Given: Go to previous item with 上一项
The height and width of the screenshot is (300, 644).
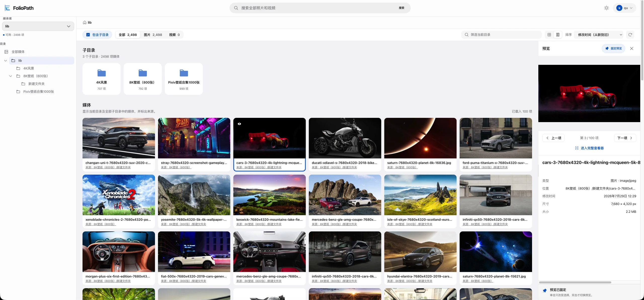Looking at the screenshot, I should 554,138.
